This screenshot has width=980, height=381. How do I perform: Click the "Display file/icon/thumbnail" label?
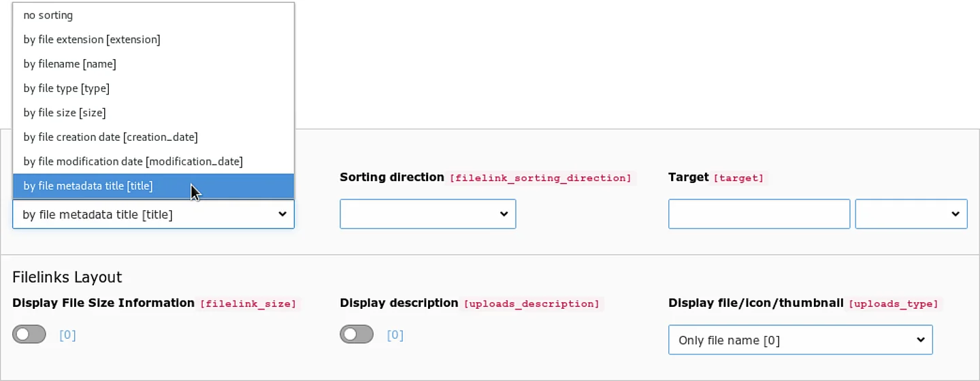pos(755,303)
